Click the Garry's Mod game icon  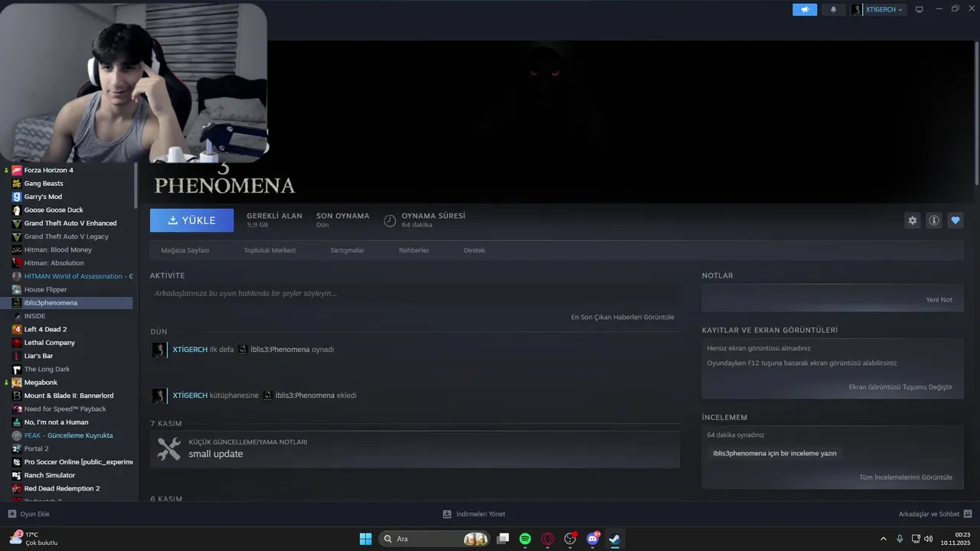click(x=17, y=197)
